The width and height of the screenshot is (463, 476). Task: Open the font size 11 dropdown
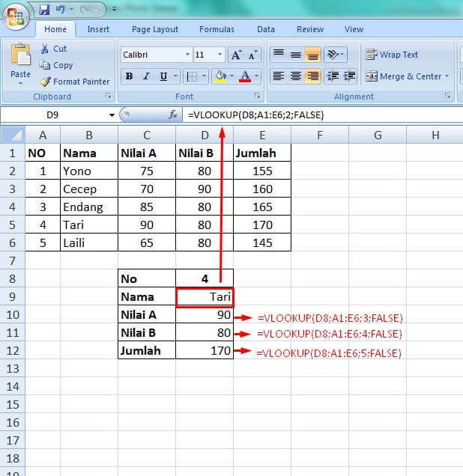click(220, 55)
